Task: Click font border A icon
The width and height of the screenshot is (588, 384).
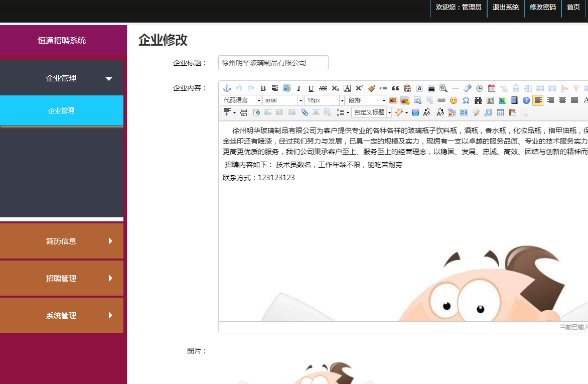Action: point(347,88)
